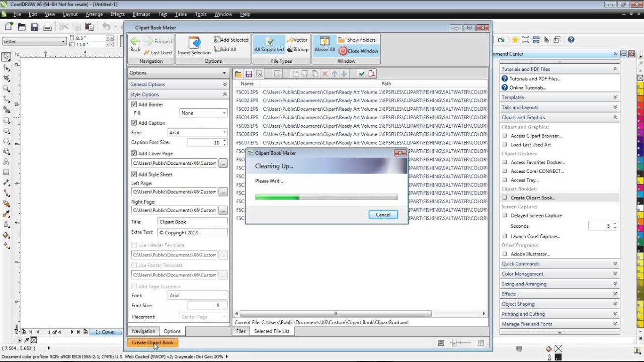The image size is (644, 362).
Task: Go Back in Clipart Book Maker navigation
Action: (135, 44)
